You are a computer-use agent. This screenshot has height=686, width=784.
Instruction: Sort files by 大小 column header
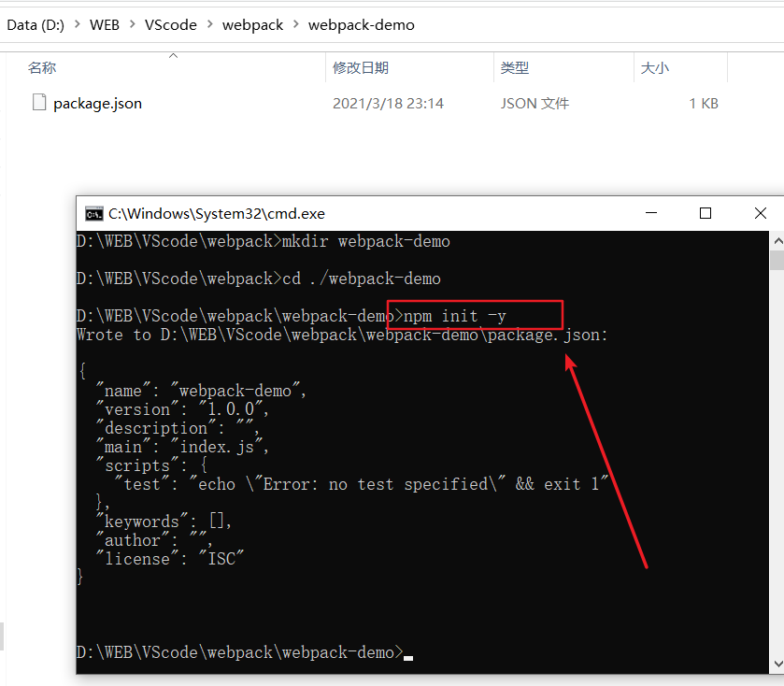(x=654, y=67)
